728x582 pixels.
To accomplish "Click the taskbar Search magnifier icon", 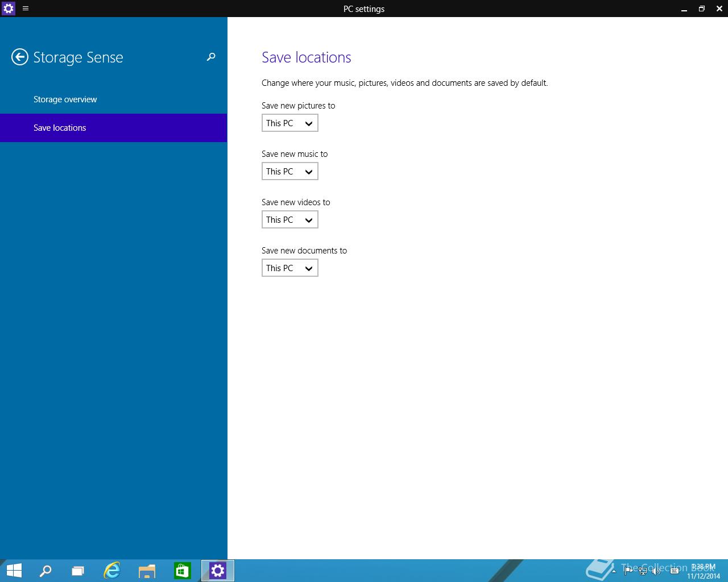I will (x=45, y=571).
